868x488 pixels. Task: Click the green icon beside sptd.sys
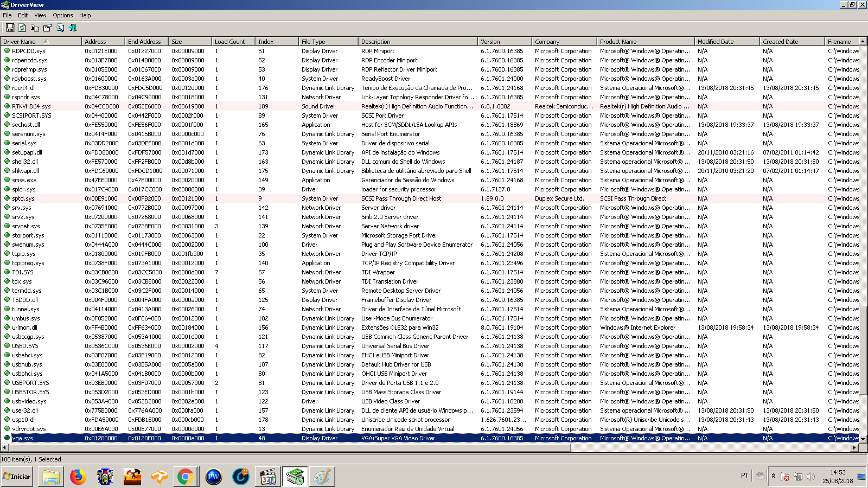pyautogui.click(x=7, y=198)
